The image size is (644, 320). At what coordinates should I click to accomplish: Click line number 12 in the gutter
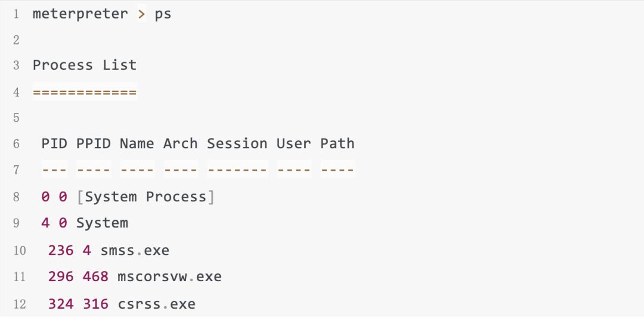[x=20, y=304]
